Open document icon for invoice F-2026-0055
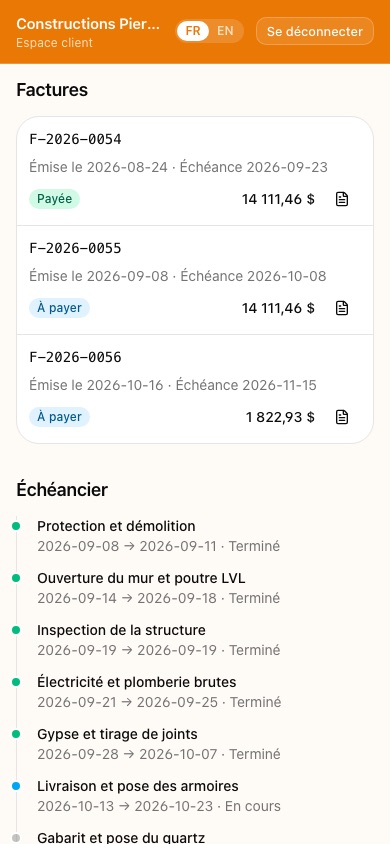 342,308
